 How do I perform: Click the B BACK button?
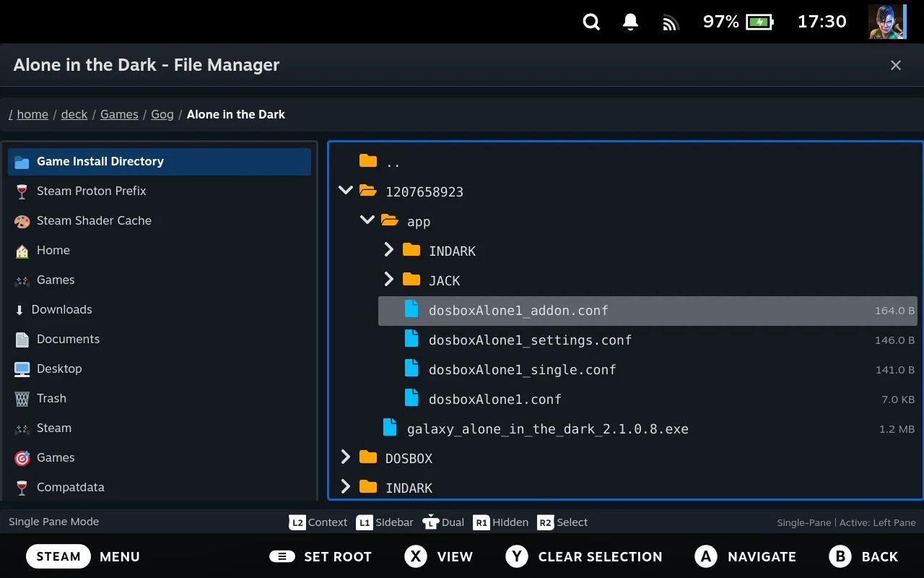(x=863, y=556)
